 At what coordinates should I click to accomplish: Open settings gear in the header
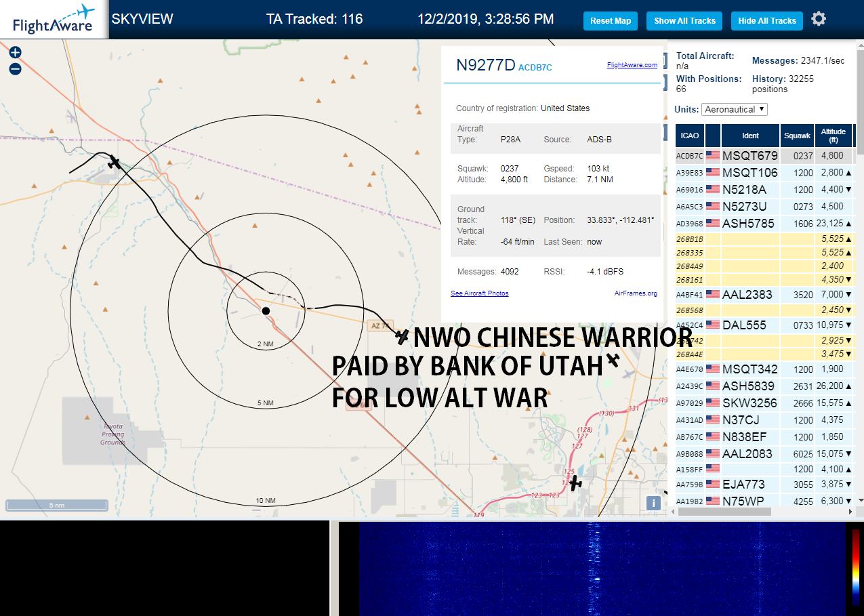pos(819,19)
